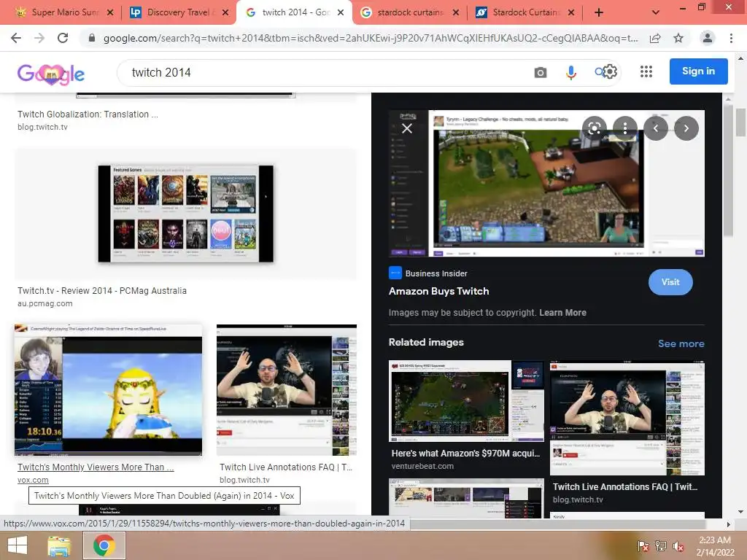Open Twitch.tv Review 2014 PCMag Australia link

(x=102, y=290)
